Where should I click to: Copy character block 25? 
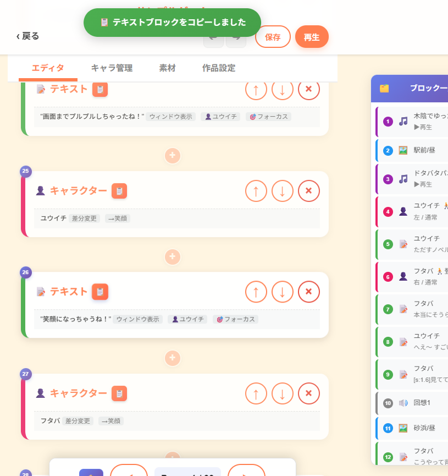click(x=119, y=191)
